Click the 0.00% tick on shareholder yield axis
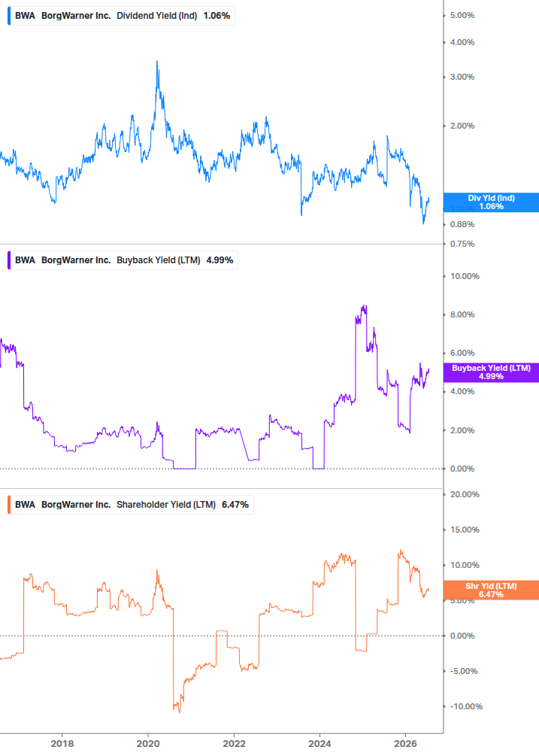539x756 pixels. (462, 636)
